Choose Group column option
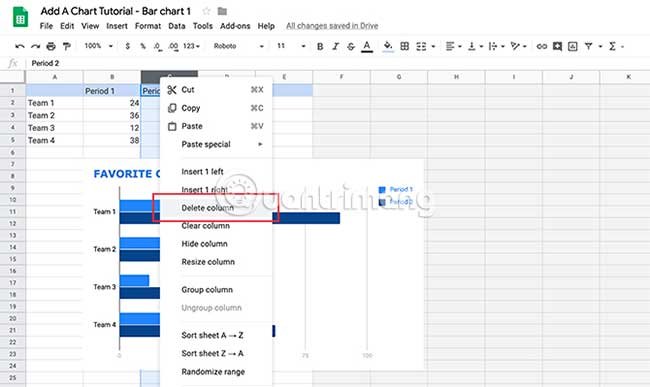Image resolution: width=650 pixels, height=387 pixels. [216, 290]
